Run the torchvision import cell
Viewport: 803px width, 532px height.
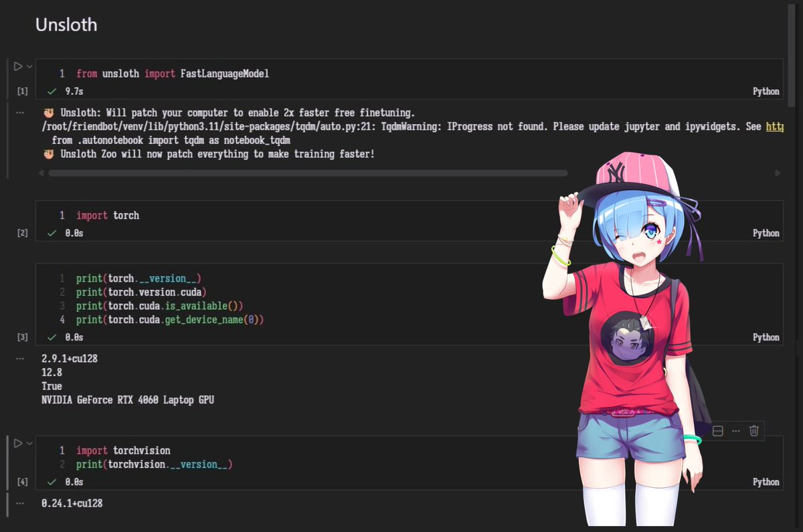coord(18,443)
